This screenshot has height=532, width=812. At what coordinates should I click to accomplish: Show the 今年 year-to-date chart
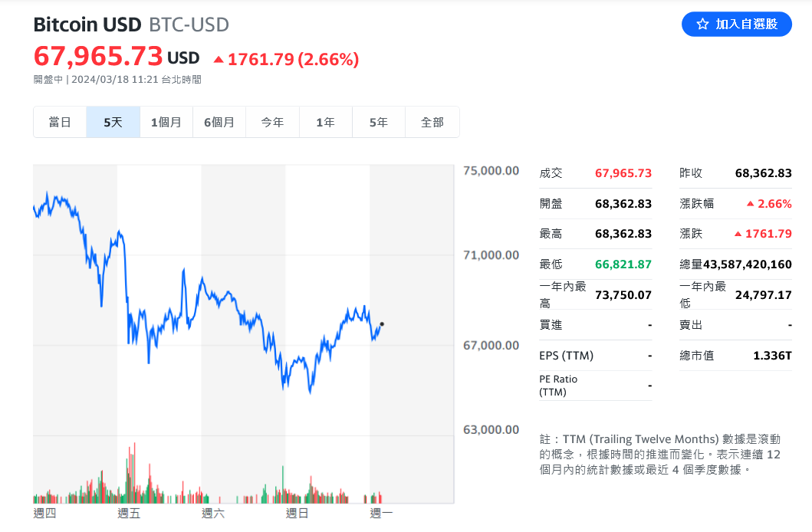(272, 122)
